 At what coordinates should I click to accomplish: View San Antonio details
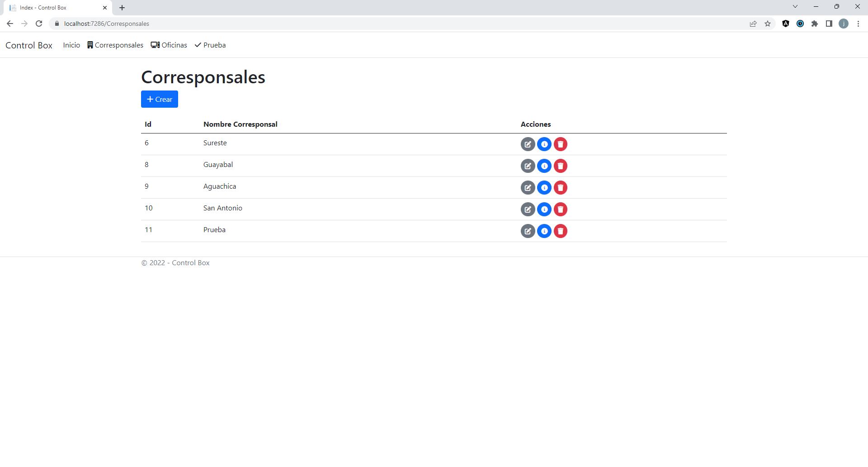point(544,210)
